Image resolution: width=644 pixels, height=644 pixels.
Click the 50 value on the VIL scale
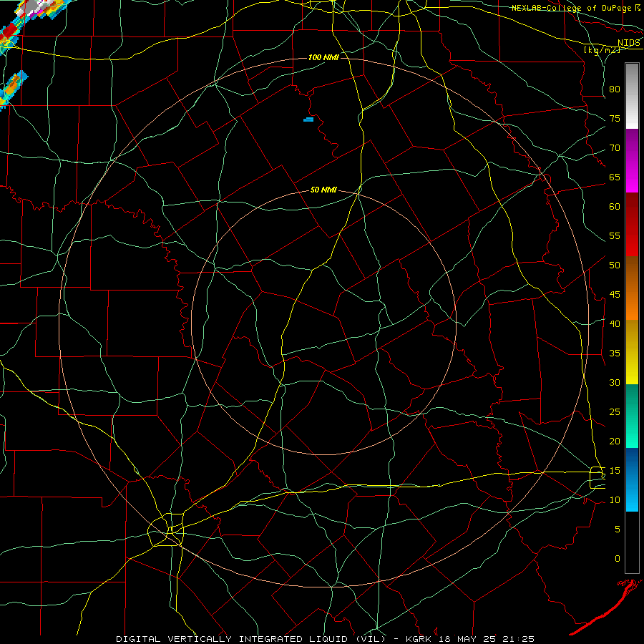coord(615,265)
